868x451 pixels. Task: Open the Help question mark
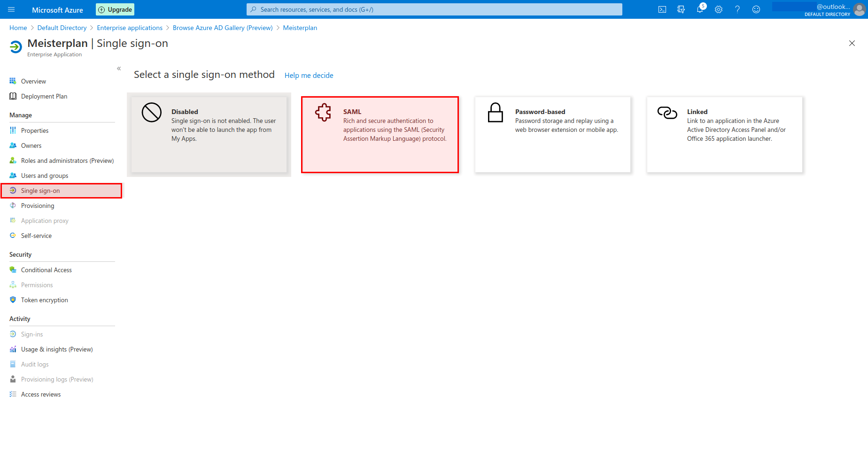click(x=737, y=9)
